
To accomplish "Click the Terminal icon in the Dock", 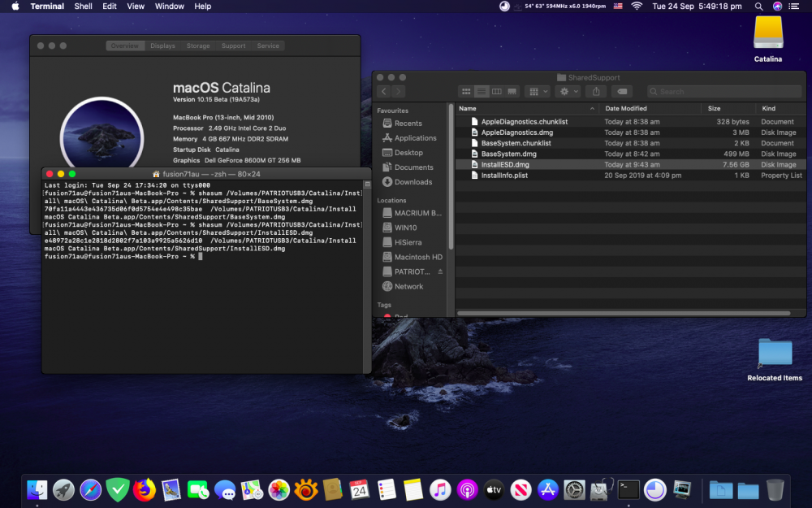I will coord(628,490).
